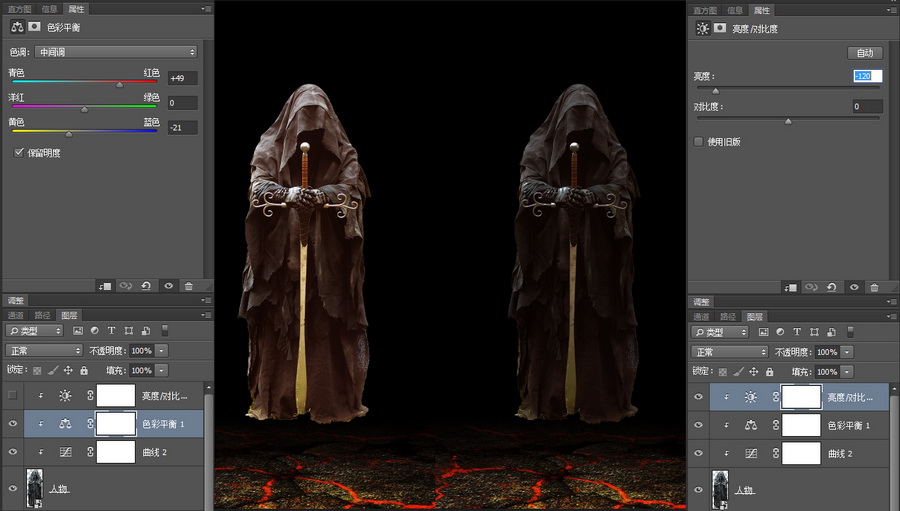Image resolution: width=900 pixels, height=511 pixels.
Task: Open opacity dropdown arrow in right layers panel
Action: (x=847, y=352)
